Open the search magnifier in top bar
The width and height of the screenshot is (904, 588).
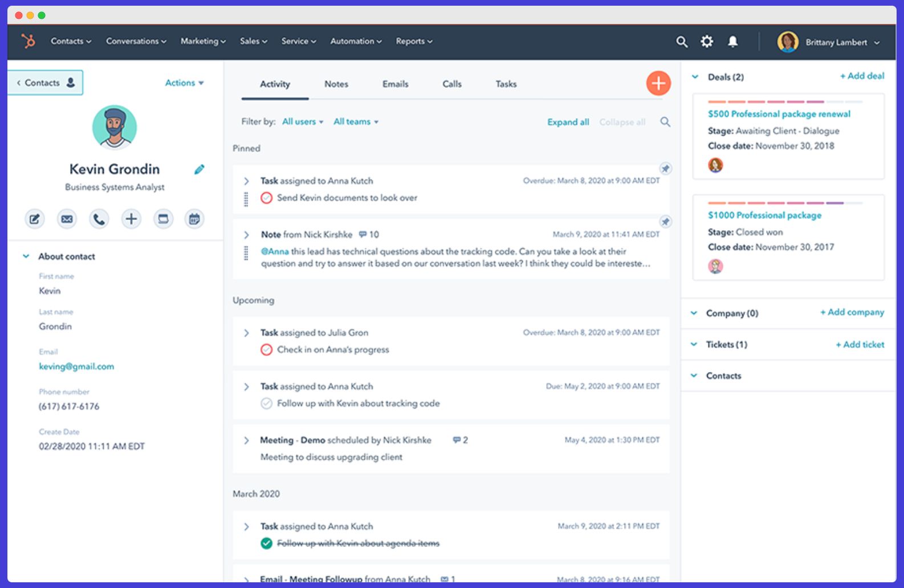682,42
